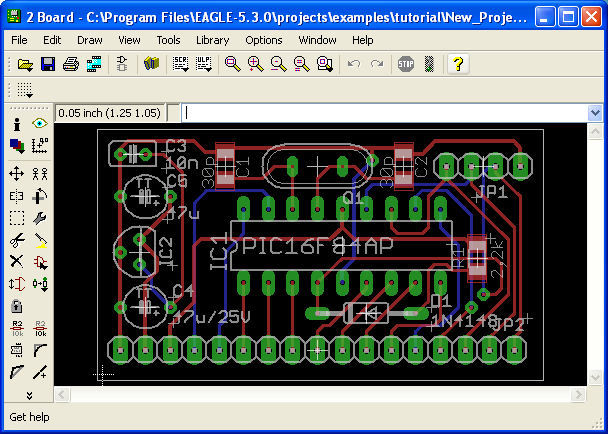
Task: Open the Tools menu
Action: [168, 40]
